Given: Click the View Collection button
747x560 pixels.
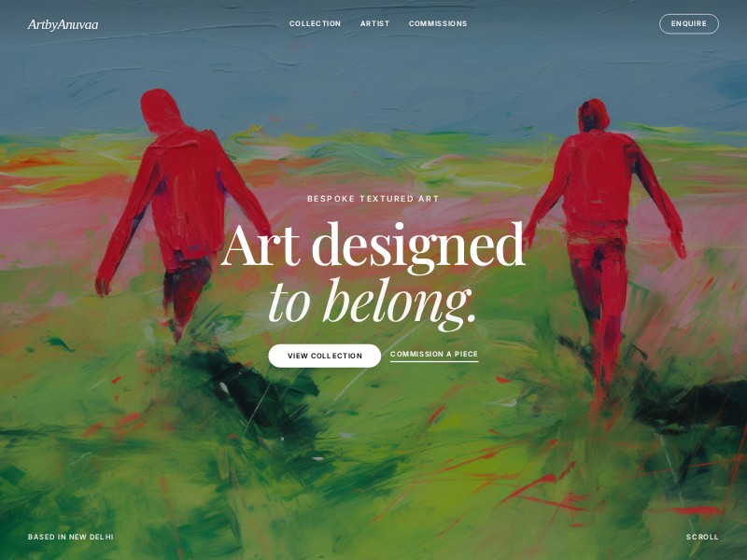Looking at the screenshot, I should coord(324,356).
